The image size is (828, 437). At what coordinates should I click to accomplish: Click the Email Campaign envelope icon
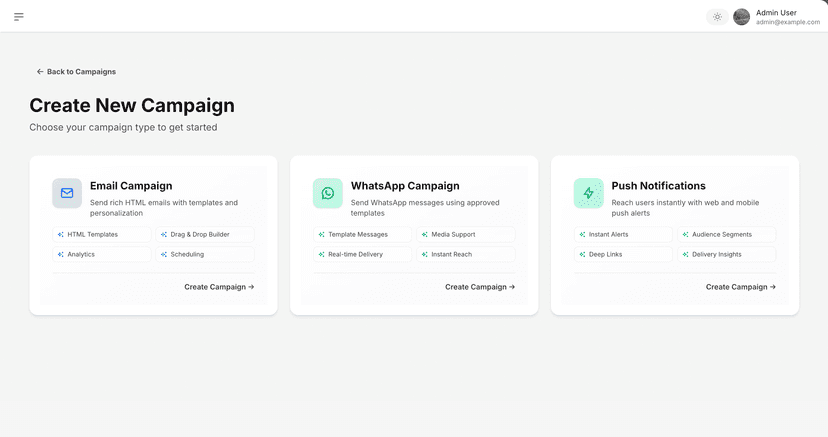[67, 193]
